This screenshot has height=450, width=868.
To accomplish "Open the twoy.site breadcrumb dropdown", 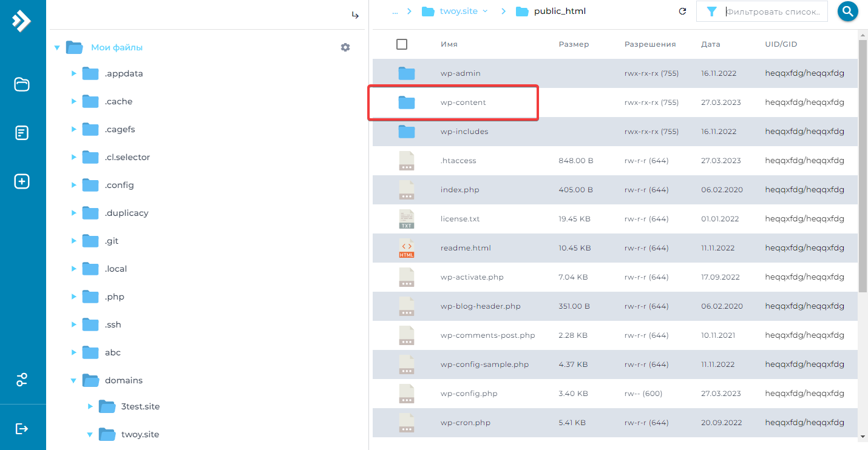I will pyautogui.click(x=485, y=12).
